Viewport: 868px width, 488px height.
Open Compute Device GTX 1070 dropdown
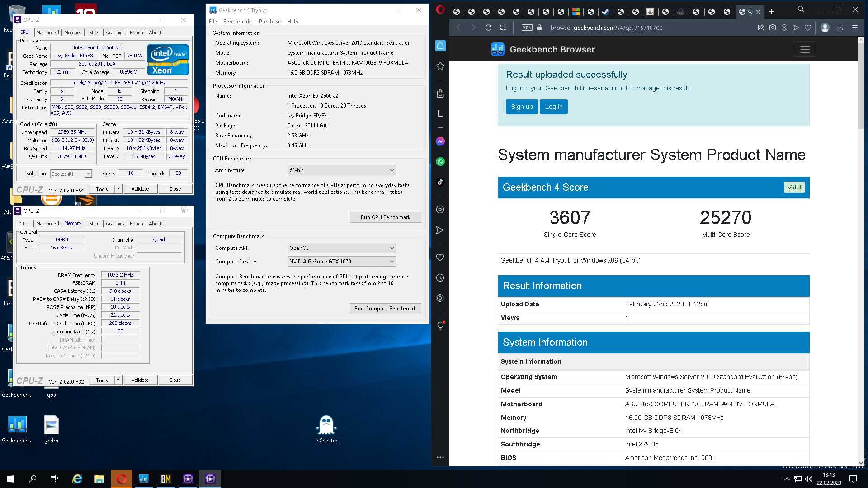click(x=341, y=262)
